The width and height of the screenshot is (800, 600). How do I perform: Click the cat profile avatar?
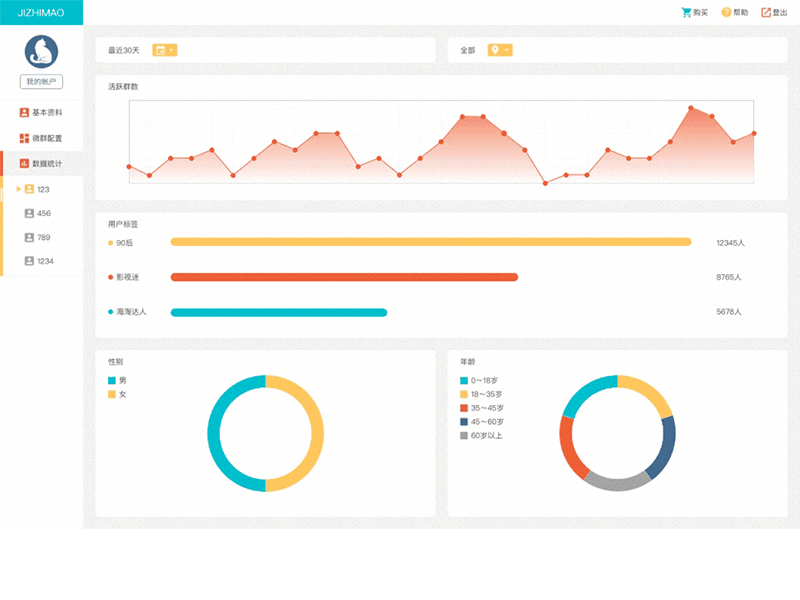[41, 51]
